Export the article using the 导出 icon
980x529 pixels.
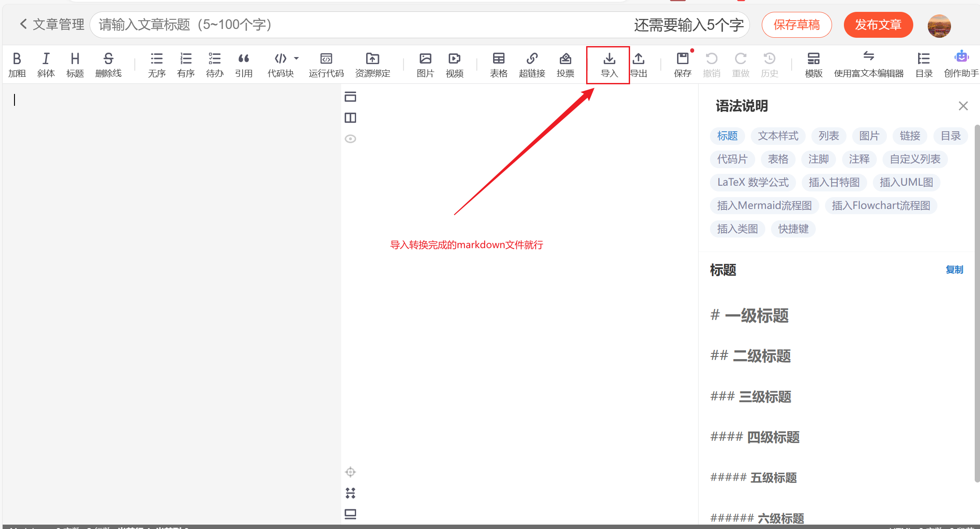tap(639, 64)
